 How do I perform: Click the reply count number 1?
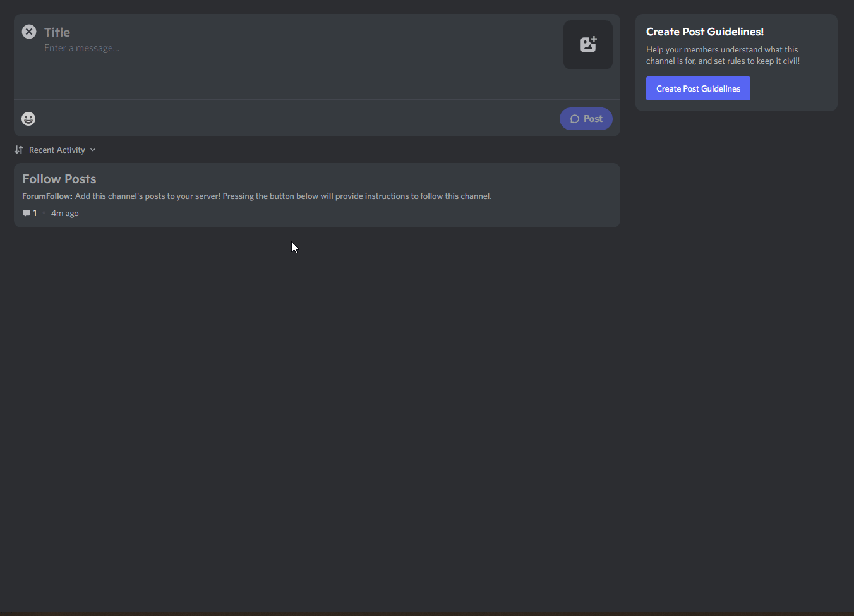(35, 214)
